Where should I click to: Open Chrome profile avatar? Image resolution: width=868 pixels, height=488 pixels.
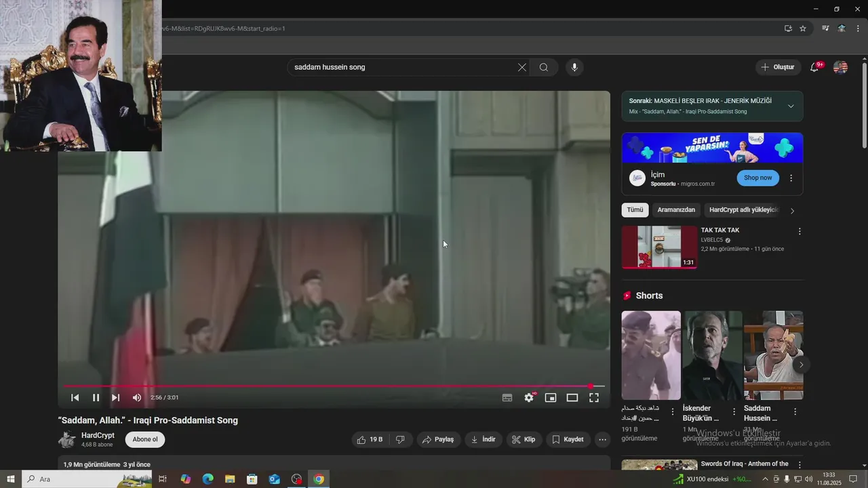click(842, 28)
